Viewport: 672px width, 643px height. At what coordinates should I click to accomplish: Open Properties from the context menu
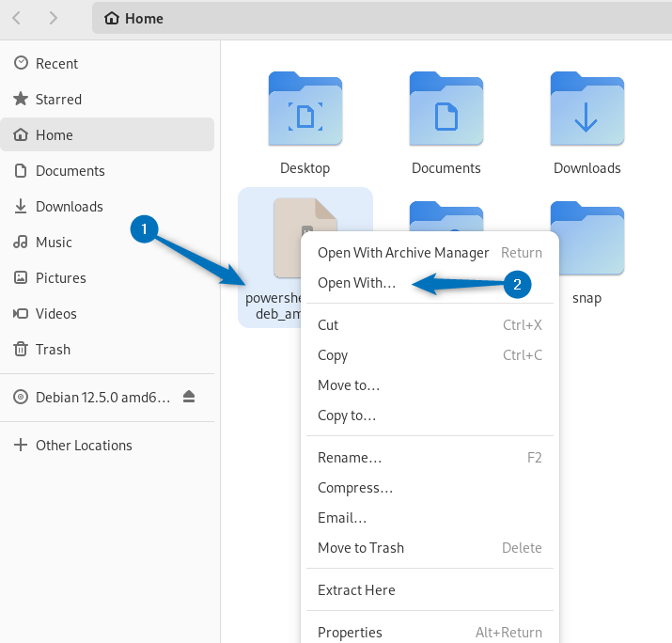click(x=350, y=633)
